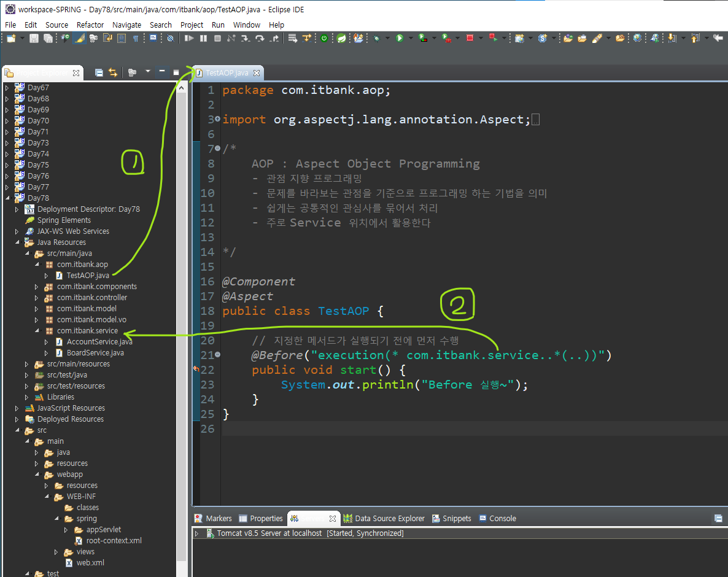This screenshot has height=577, width=728.
Task: Select the TestAOP.java editor tab
Action: click(227, 73)
